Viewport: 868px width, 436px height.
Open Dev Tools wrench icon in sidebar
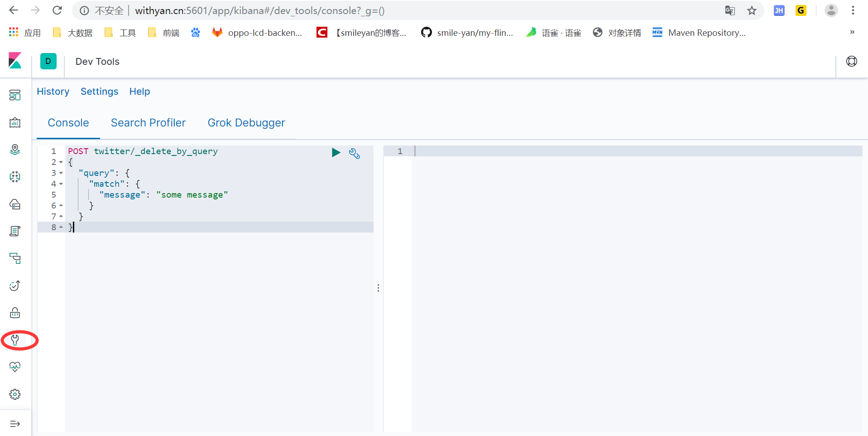[x=15, y=340]
